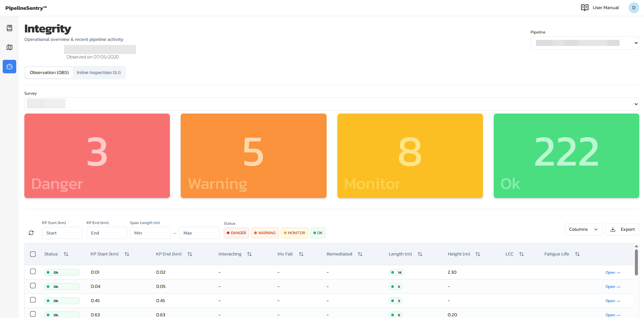Sort the table by Fatigue Life
This screenshot has width=644, height=318.
577,254
